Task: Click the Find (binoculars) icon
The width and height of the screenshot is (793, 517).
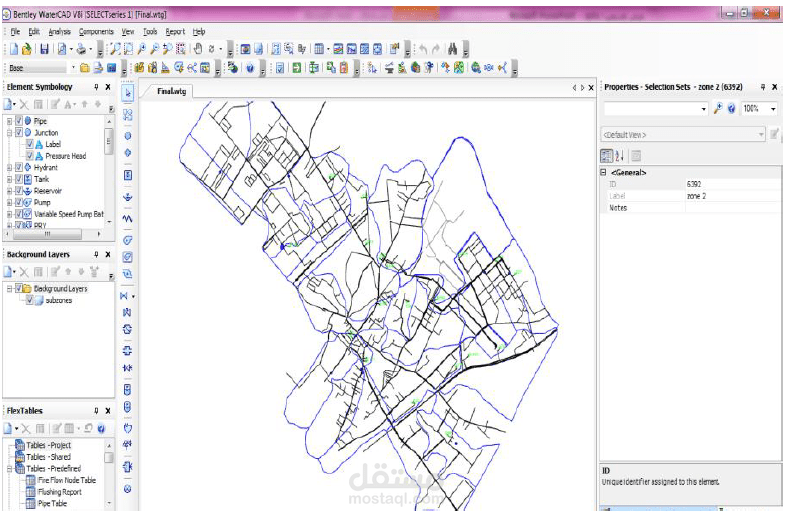Action: (x=453, y=49)
